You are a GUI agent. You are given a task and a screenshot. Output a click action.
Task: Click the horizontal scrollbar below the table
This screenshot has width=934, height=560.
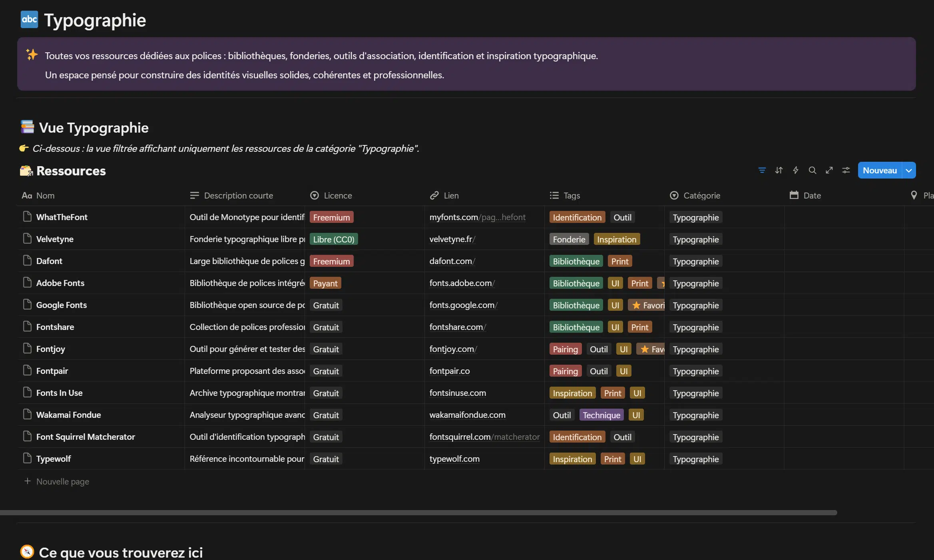pos(420,512)
